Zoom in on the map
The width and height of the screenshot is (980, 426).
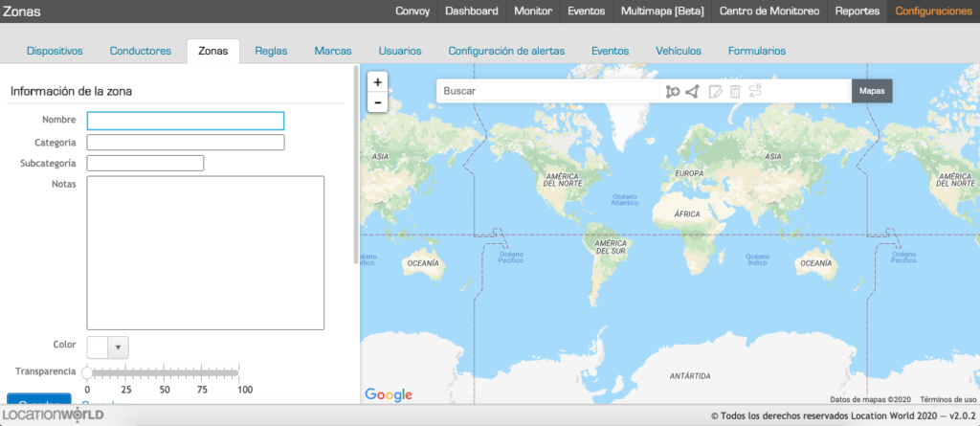(378, 82)
